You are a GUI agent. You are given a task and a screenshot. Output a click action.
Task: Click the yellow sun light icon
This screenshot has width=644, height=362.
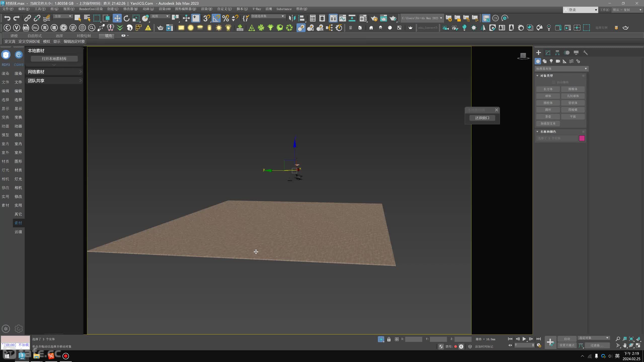pyautogui.click(x=219, y=28)
